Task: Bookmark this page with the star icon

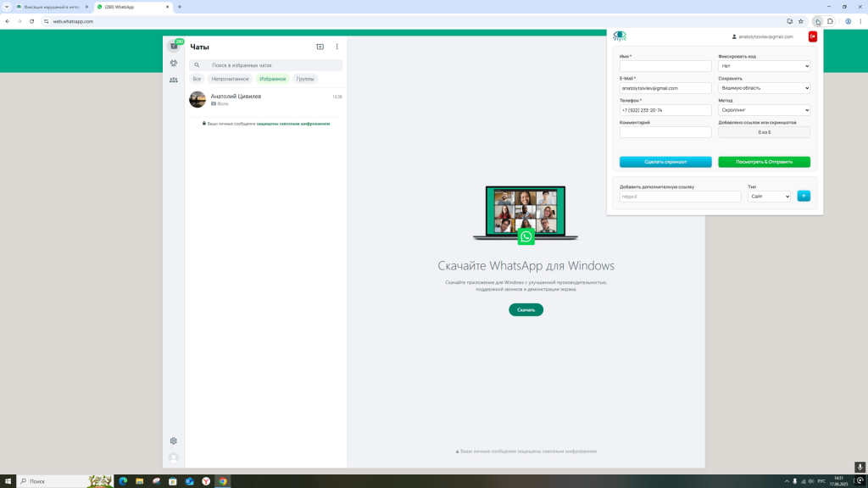Action: [801, 21]
